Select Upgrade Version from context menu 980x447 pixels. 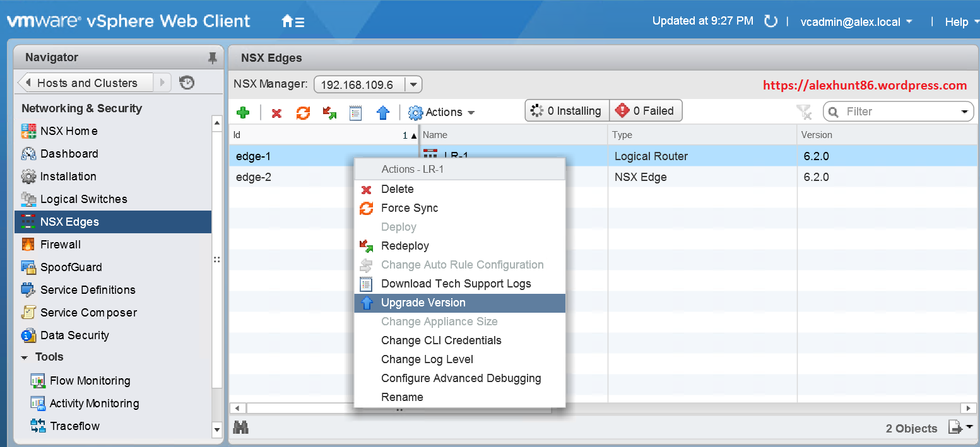coord(423,303)
